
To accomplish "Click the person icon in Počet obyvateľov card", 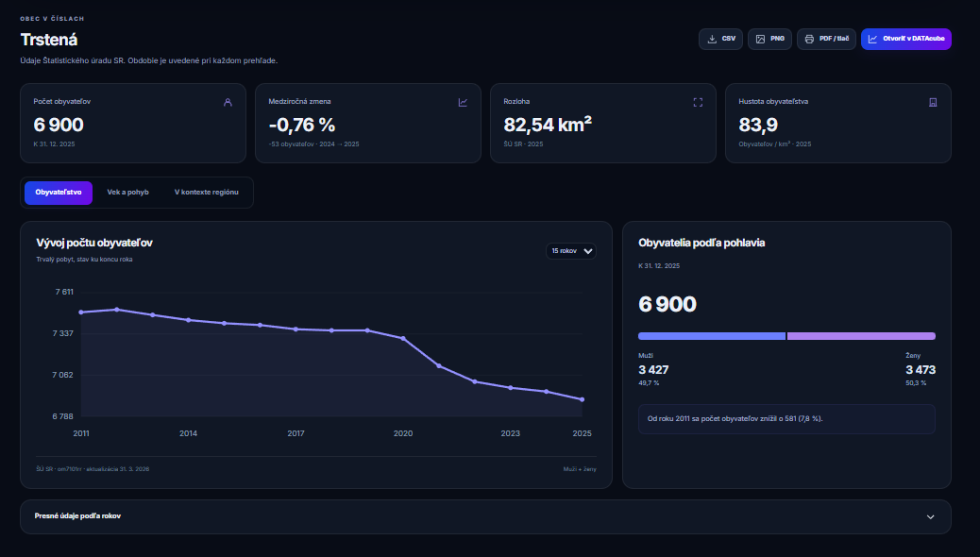I will 228,103.
